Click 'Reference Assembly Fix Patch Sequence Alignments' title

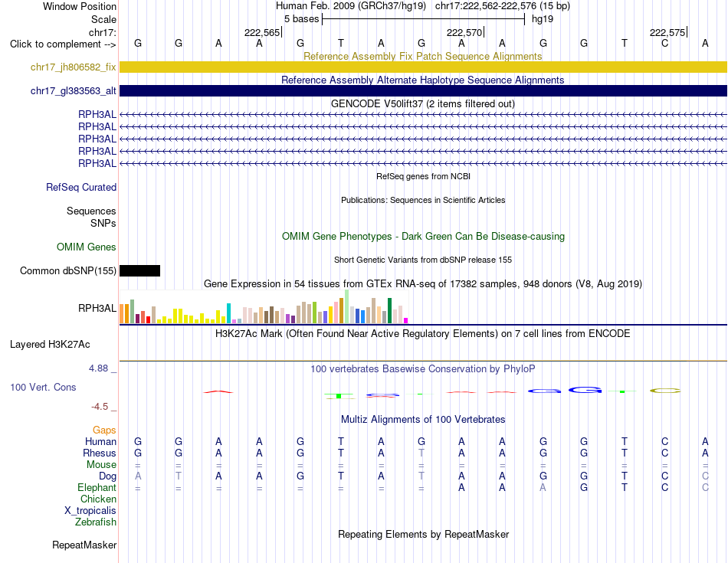coord(422,56)
